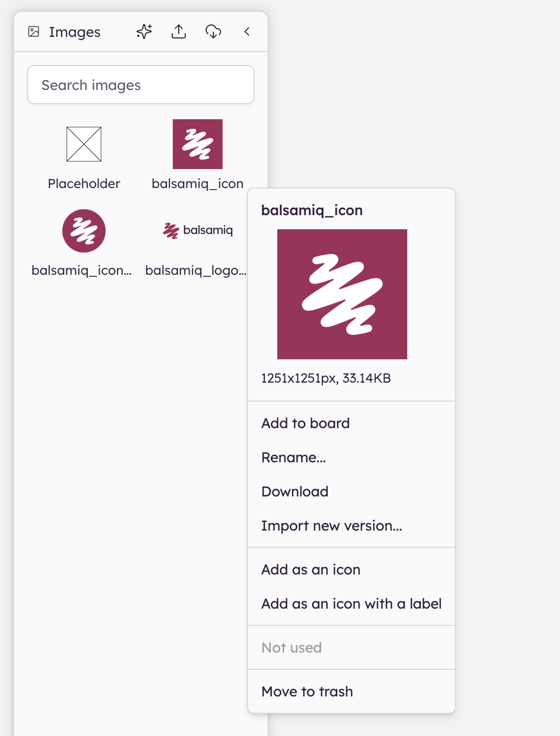Viewport: 560px width, 736px height.
Task: Select the square balsamiq_icon thumbnail
Action: tap(198, 144)
